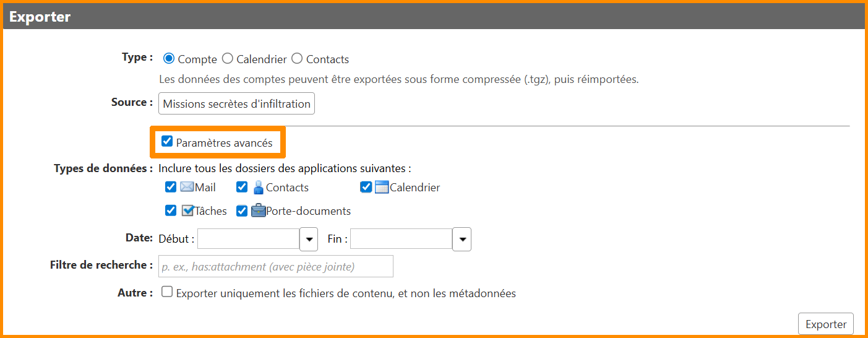Focus the Filtre de recherche text field
868x338 pixels.
276,266
